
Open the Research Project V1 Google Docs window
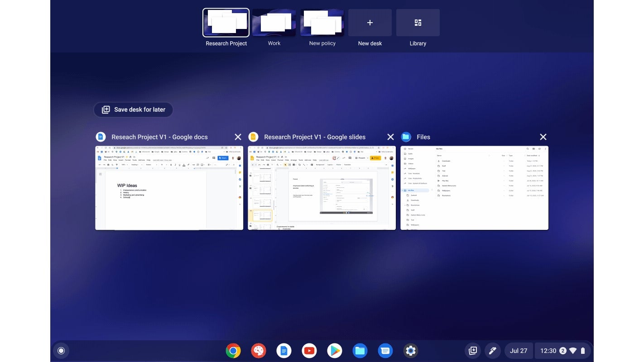169,187
